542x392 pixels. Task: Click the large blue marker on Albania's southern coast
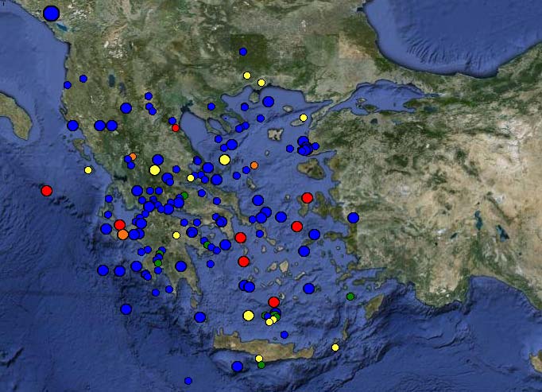tap(72, 126)
